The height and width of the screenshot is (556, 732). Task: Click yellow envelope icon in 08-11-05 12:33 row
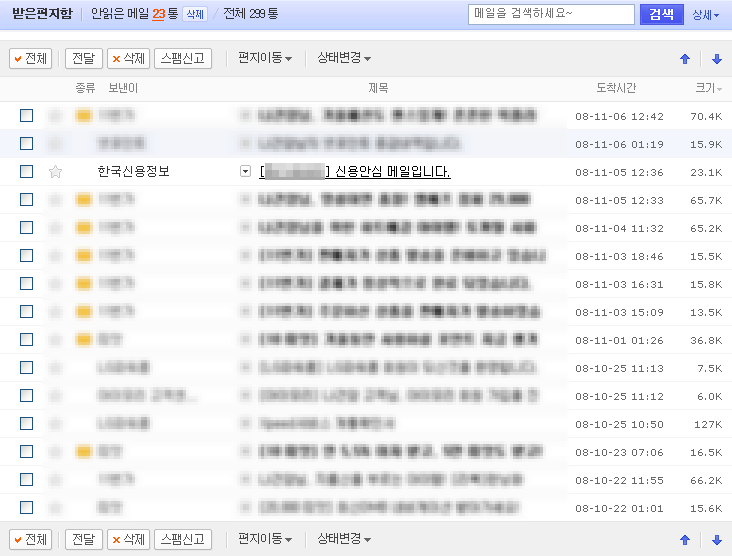(x=84, y=199)
